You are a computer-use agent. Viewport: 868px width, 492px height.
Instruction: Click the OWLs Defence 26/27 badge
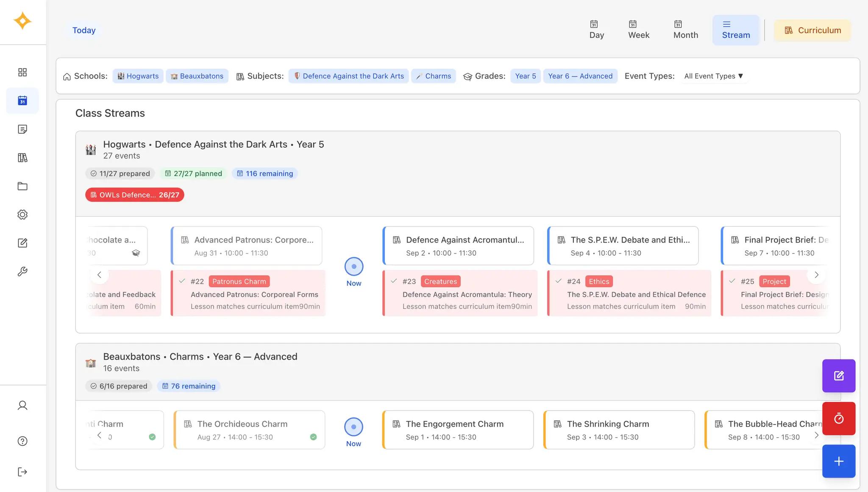(135, 195)
